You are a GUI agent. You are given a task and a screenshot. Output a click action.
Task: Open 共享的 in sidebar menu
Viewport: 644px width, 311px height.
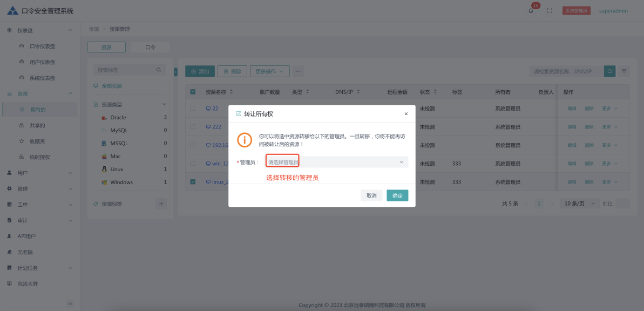tap(37, 125)
